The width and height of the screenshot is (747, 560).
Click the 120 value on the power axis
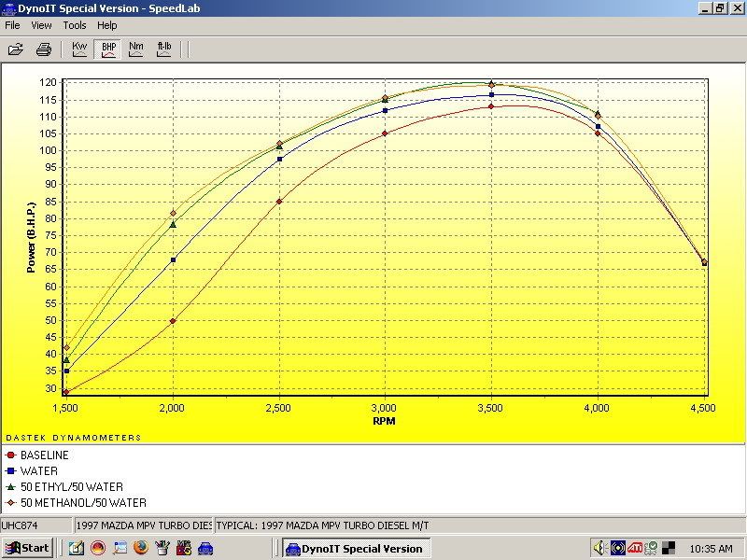coord(48,82)
